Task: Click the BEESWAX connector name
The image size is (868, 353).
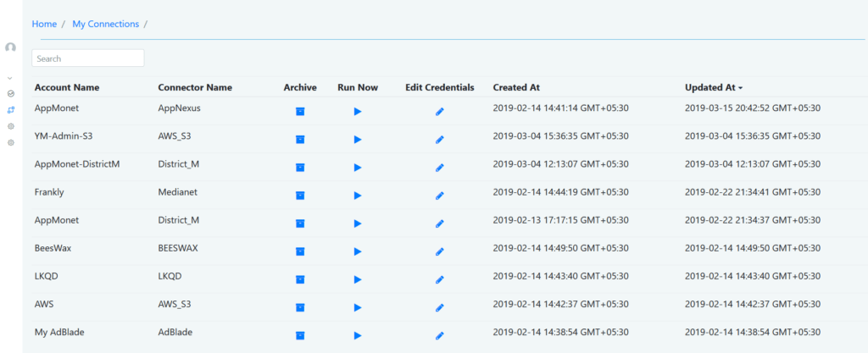Action: [x=178, y=248]
